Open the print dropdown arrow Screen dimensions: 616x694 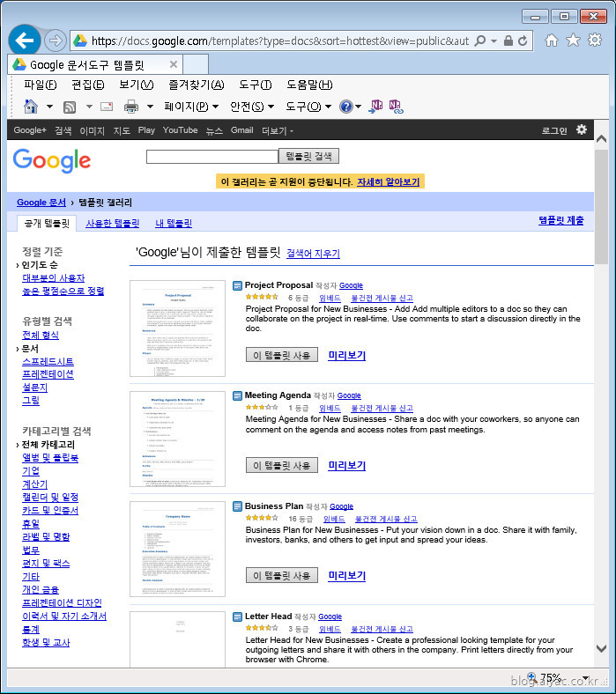click(150, 107)
